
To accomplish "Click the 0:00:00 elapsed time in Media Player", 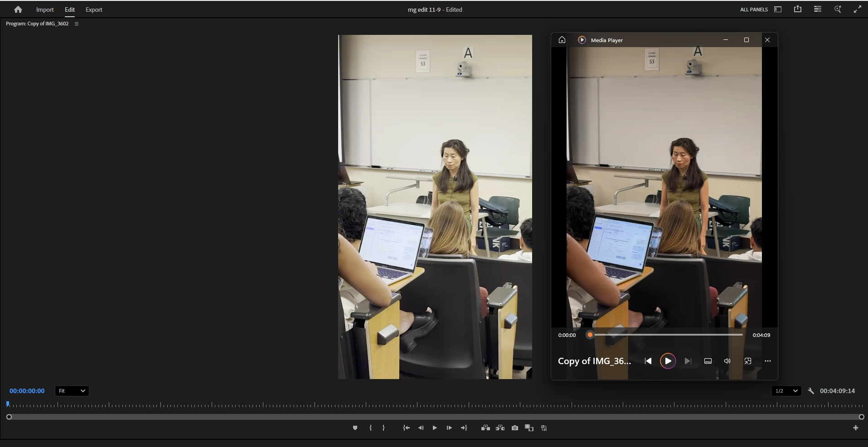I will pyautogui.click(x=567, y=335).
